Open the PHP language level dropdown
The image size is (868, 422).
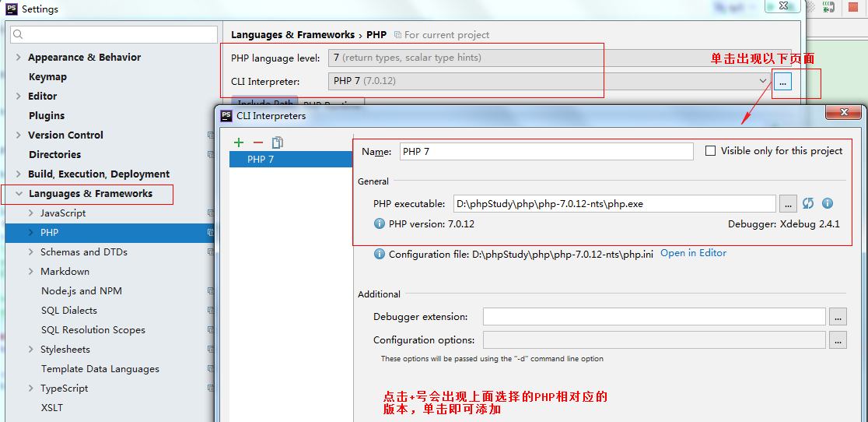click(x=560, y=58)
